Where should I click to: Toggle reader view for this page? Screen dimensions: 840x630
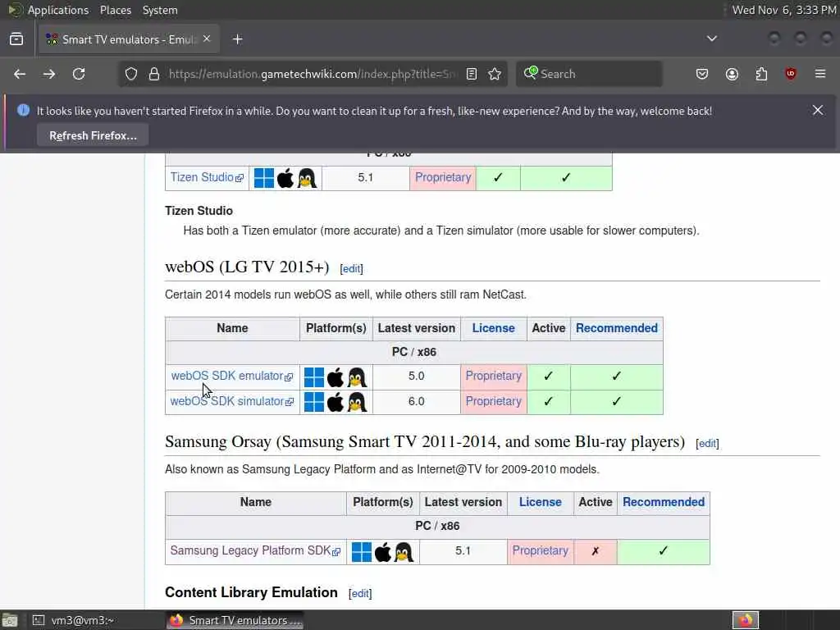pos(472,74)
